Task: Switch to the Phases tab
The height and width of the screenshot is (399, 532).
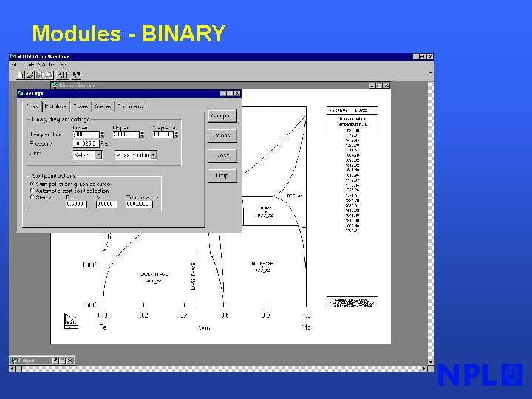Action: (81, 106)
